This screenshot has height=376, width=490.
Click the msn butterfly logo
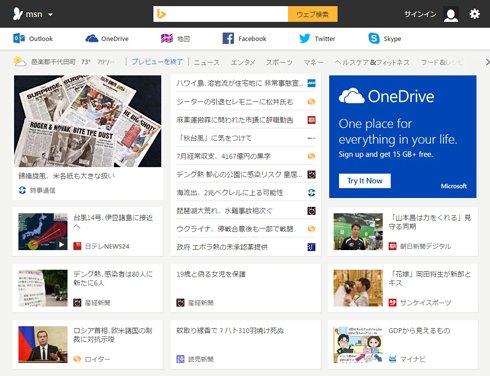pos(18,14)
